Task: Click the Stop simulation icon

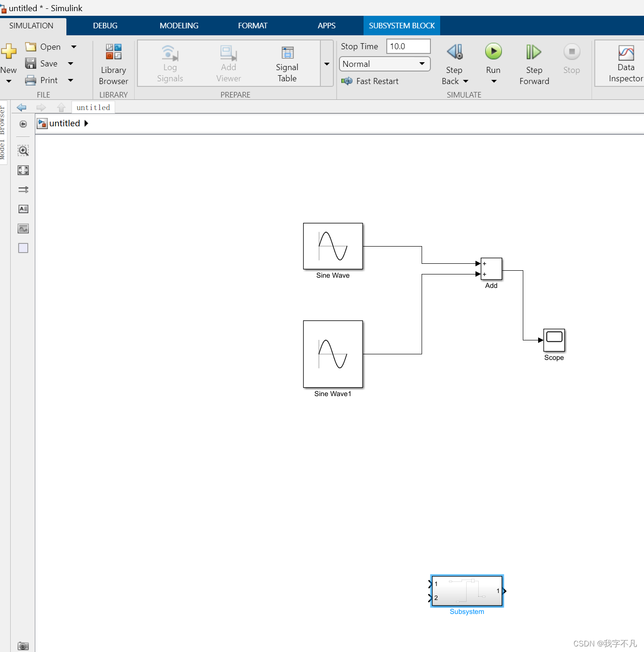Action: click(x=572, y=52)
